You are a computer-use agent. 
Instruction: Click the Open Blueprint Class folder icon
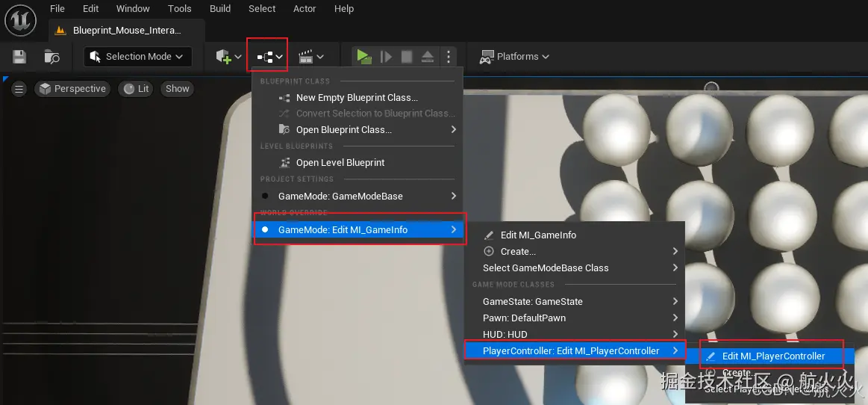284,129
